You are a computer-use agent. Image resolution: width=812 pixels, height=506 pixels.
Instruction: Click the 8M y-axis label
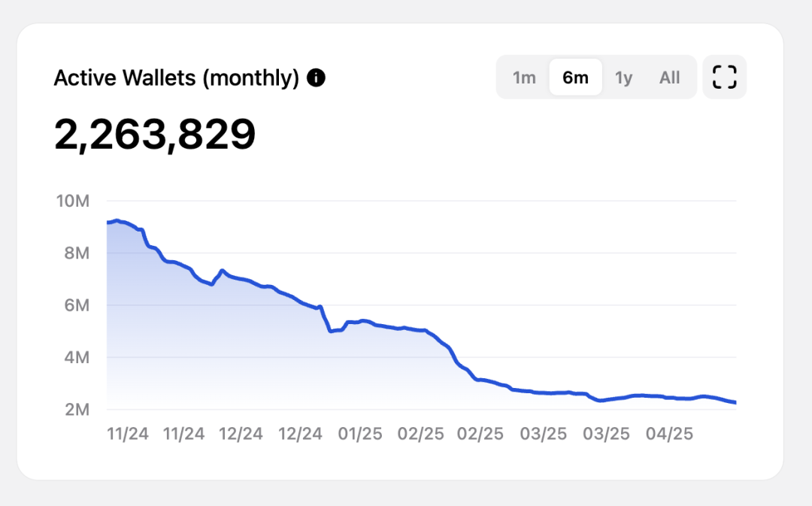pyautogui.click(x=76, y=253)
